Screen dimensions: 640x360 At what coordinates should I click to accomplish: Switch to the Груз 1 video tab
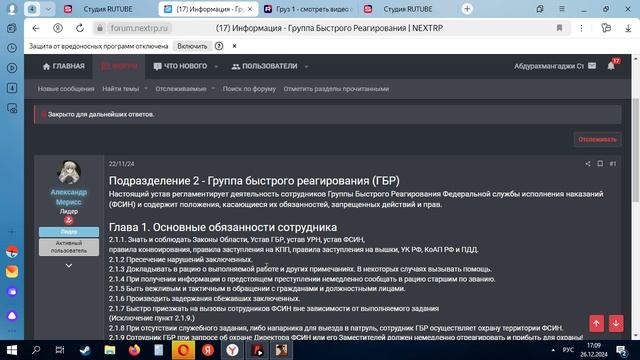tap(309, 9)
